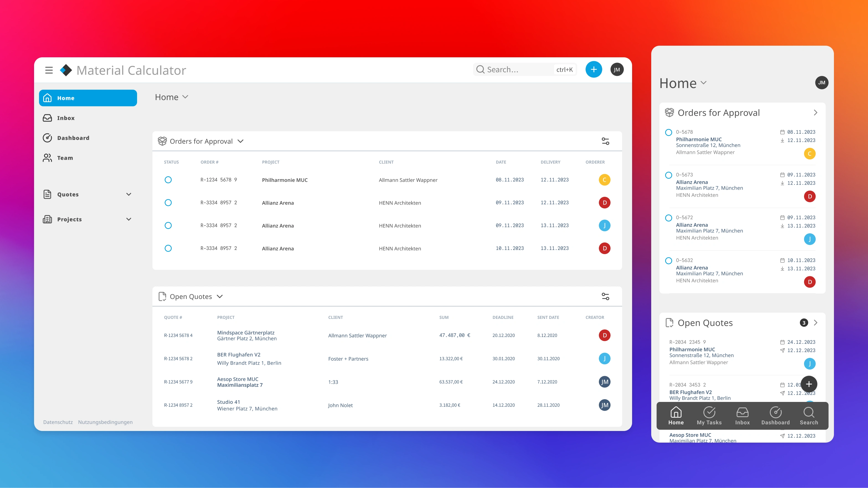Open the Inbox from the sidebar
This screenshot has height=488, width=868.
(x=66, y=118)
